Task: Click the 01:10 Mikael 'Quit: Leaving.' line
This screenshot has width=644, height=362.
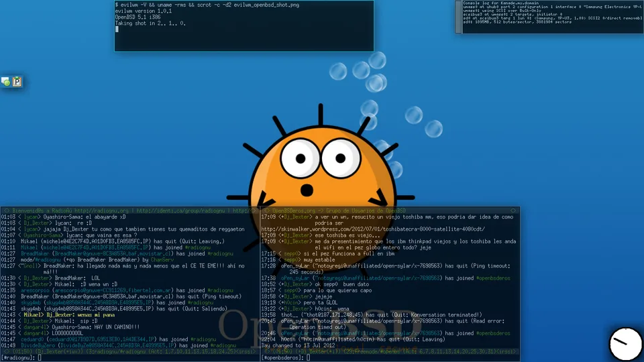Action: (113, 241)
